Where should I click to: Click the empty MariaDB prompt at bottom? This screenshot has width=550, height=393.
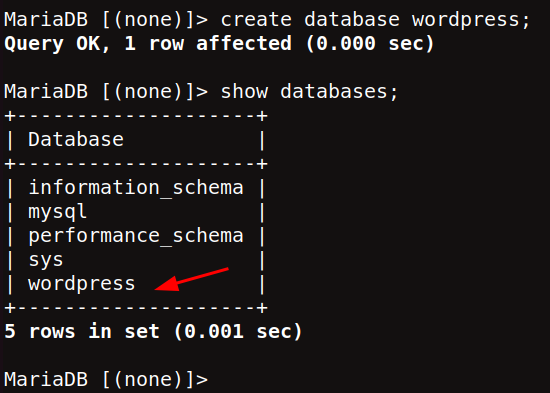point(106,380)
